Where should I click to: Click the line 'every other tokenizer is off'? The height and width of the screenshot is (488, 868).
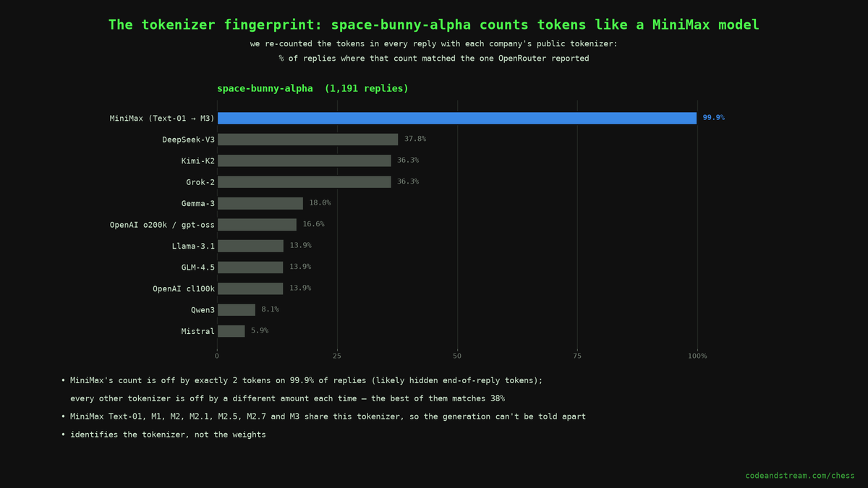click(287, 398)
